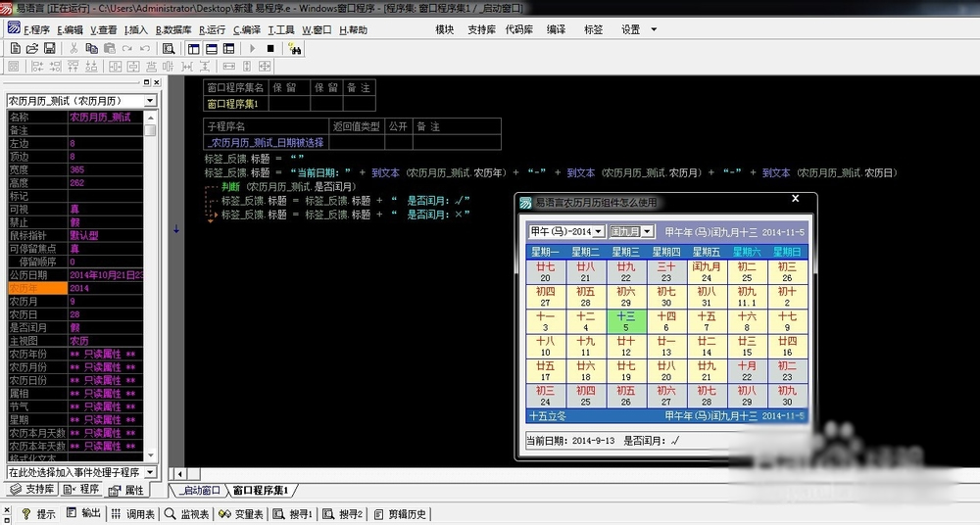The height and width of the screenshot is (525, 980).
Task: Open the F.程序 menu
Action: [37, 30]
